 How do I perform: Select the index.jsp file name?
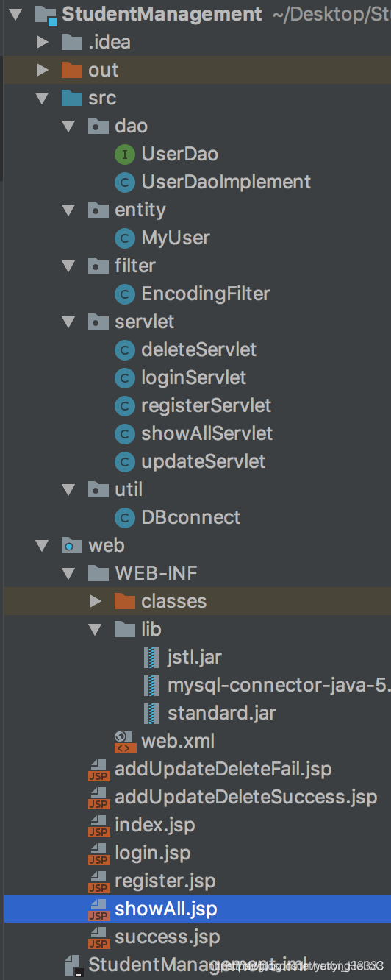pyautogui.click(x=155, y=825)
